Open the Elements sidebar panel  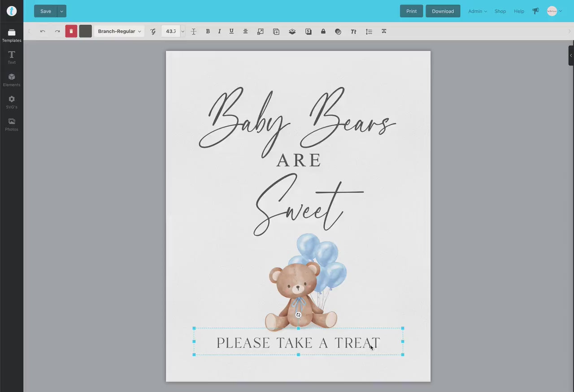(x=12, y=80)
